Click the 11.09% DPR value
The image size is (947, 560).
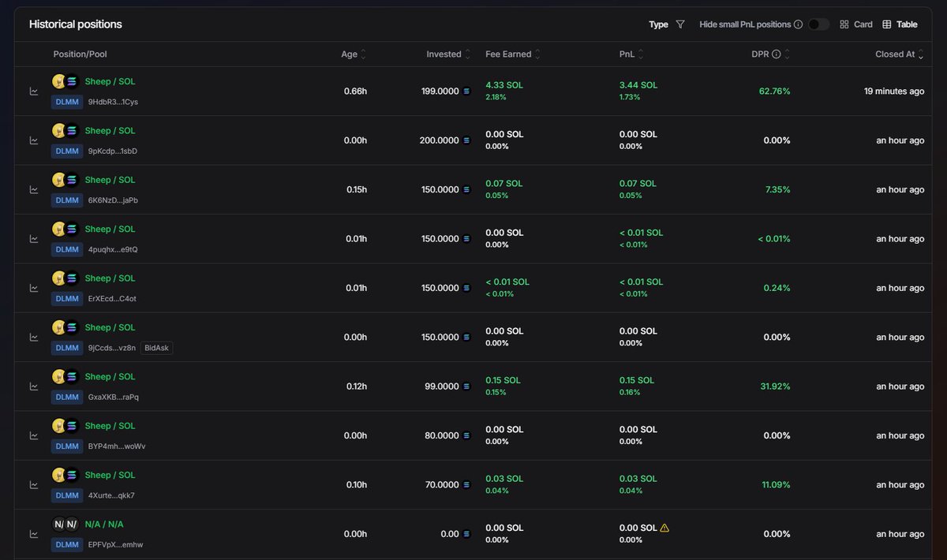point(776,485)
